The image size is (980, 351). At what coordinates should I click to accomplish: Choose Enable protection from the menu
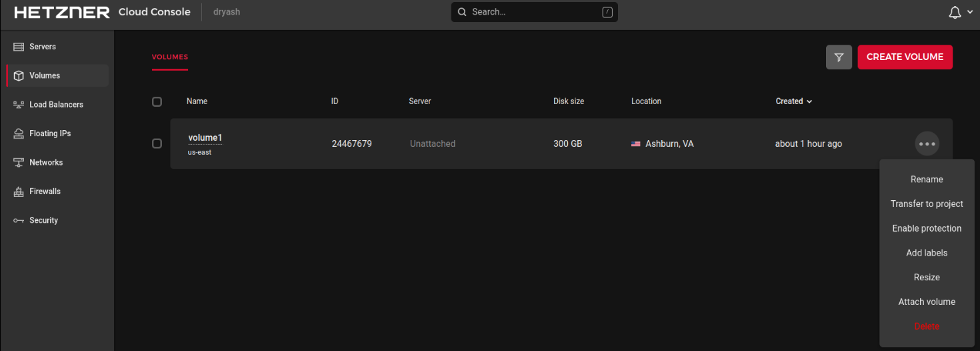click(927, 228)
